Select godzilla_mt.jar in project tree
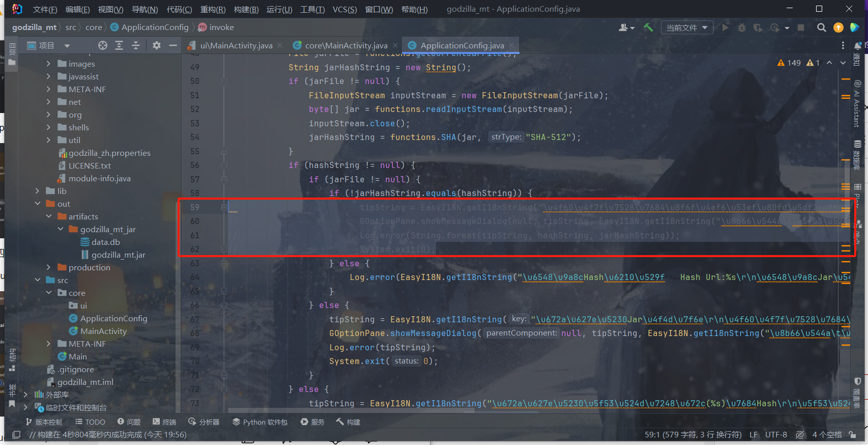The image size is (868, 445). tap(118, 255)
